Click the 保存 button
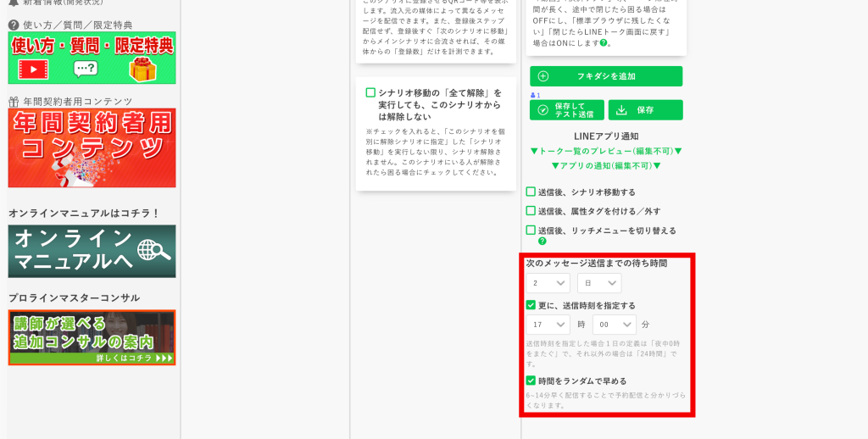The height and width of the screenshot is (439, 868). (645, 110)
